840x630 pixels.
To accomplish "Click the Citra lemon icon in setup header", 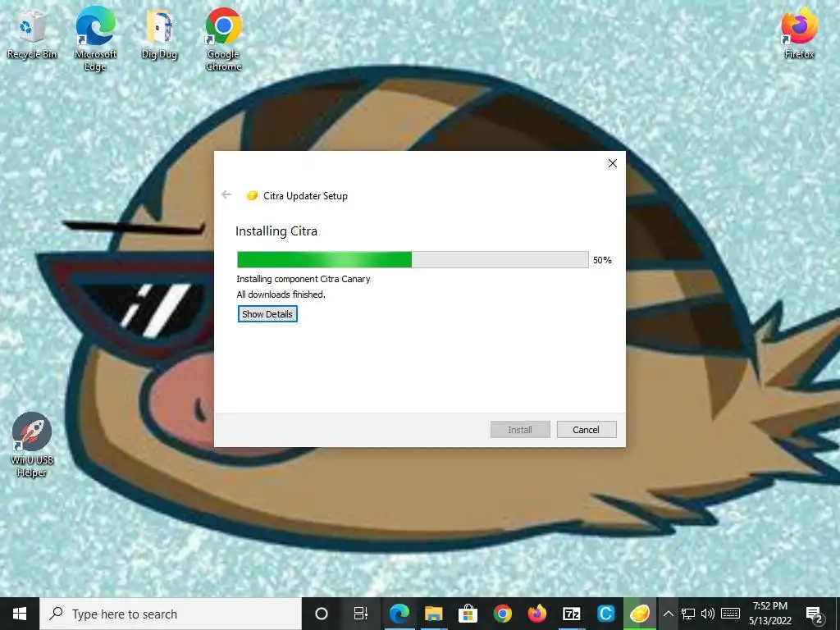I will click(x=252, y=196).
